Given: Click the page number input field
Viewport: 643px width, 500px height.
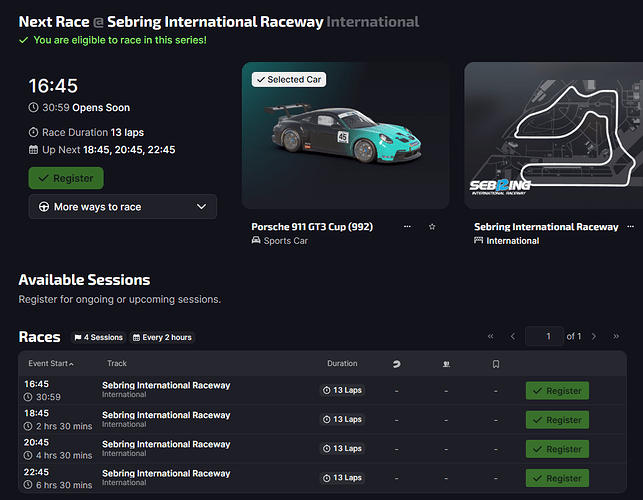Looking at the screenshot, I should tap(546, 337).
